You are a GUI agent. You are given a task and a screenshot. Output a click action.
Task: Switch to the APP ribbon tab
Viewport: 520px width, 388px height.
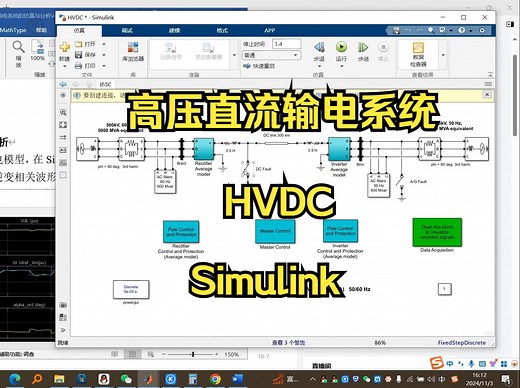[x=270, y=30]
